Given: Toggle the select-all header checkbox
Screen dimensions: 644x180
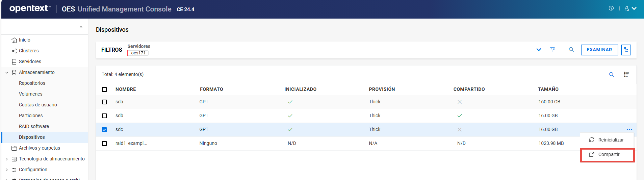Looking at the screenshot, I should click(104, 89).
